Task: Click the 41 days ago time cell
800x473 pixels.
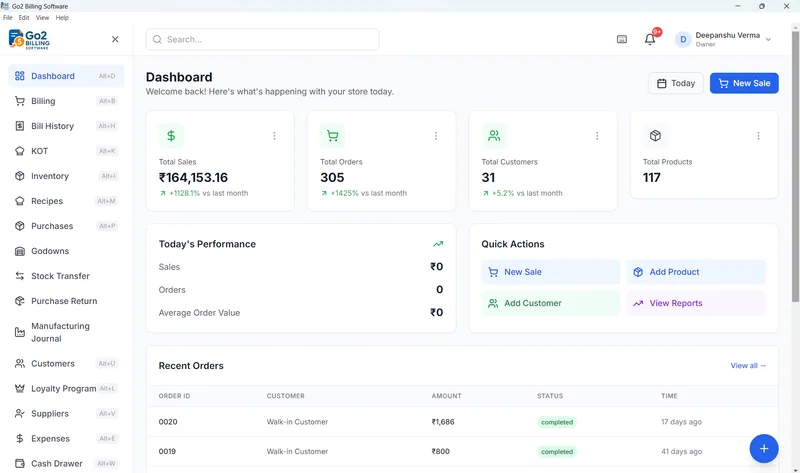Action: coord(682,452)
